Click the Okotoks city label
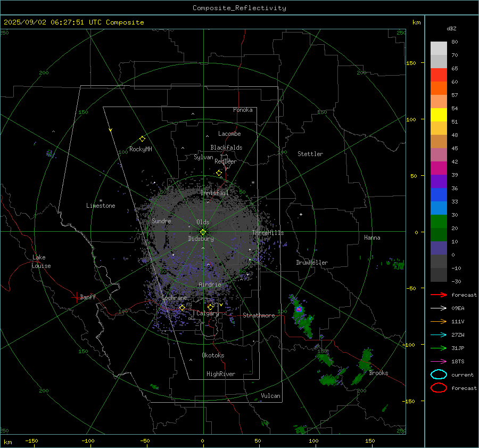This screenshot has width=479, height=448. tap(213, 355)
